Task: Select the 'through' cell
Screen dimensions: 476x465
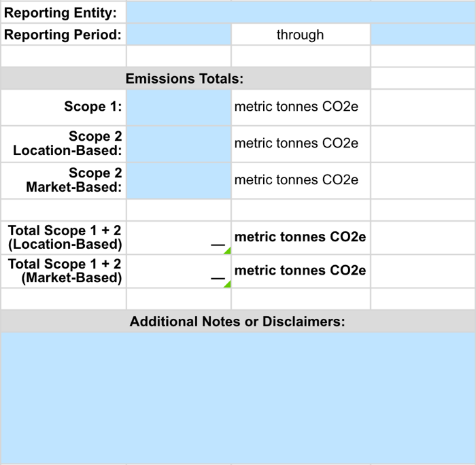Action: 301,35
